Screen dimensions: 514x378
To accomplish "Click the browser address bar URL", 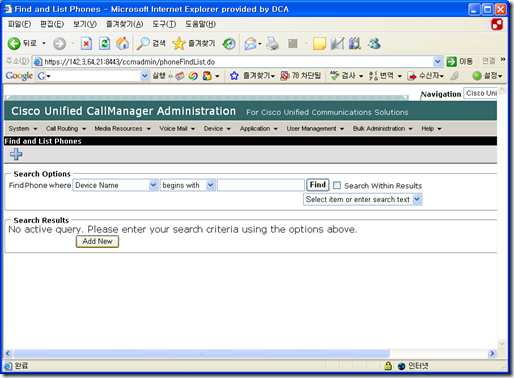I will [233, 62].
